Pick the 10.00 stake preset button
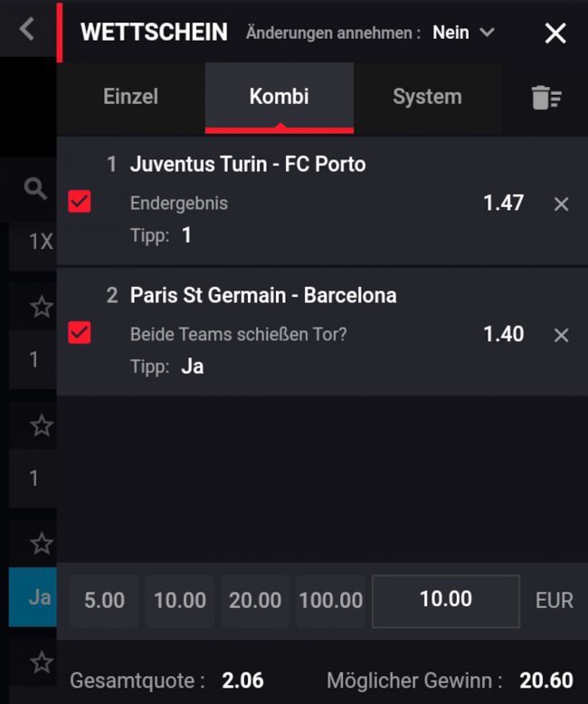Viewport: 588px width, 704px height. click(x=180, y=601)
